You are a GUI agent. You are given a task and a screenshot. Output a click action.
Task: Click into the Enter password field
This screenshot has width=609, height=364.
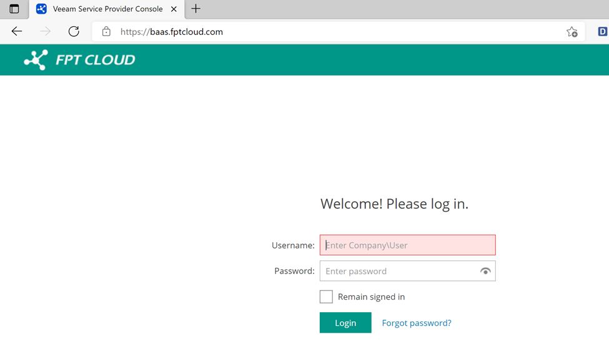399,271
